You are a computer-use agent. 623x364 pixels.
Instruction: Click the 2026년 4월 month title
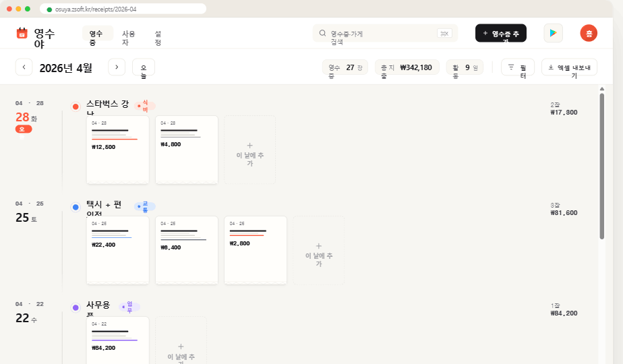(x=66, y=68)
